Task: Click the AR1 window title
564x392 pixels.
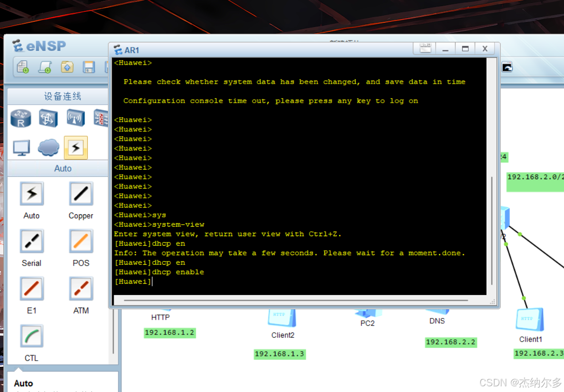Action: (x=132, y=50)
